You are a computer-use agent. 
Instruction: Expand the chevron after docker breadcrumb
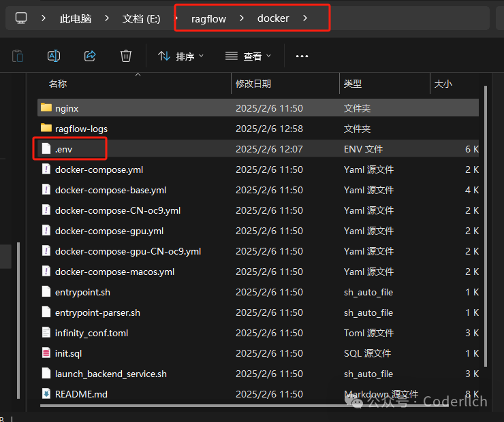(x=305, y=18)
